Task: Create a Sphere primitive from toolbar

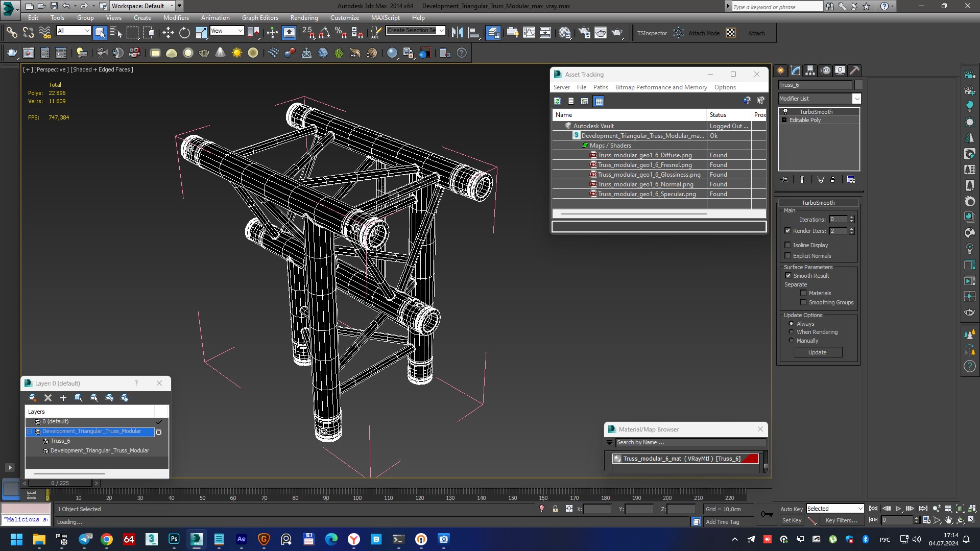Action: pyautogui.click(x=188, y=53)
